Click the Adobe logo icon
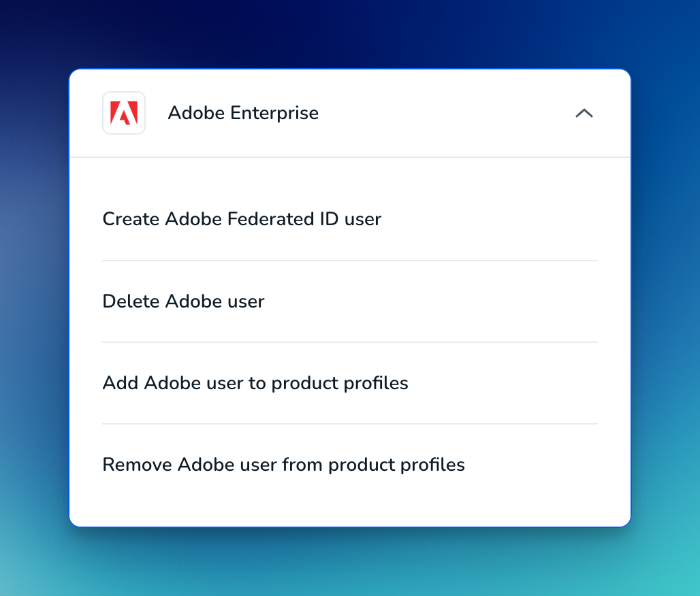 coord(124,113)
